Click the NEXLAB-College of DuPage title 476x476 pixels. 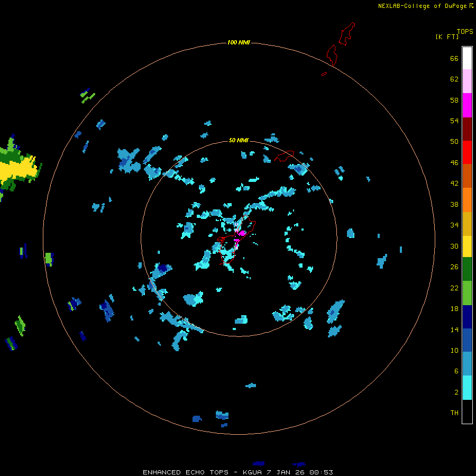(x=423, y=6)
